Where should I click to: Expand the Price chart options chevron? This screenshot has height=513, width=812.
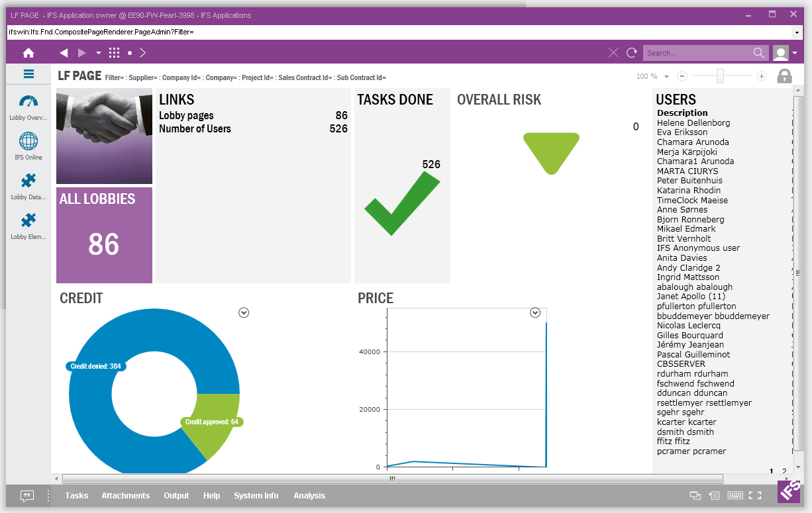pos(535,312)
